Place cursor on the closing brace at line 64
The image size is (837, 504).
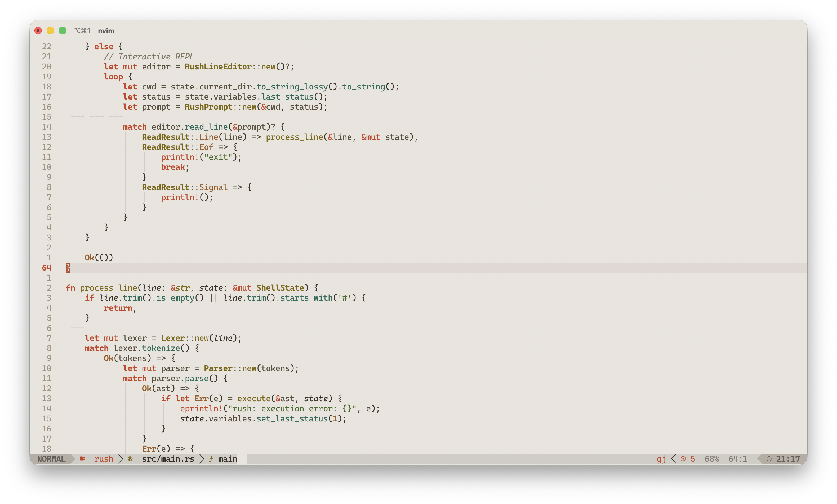(x=68, y=268)
